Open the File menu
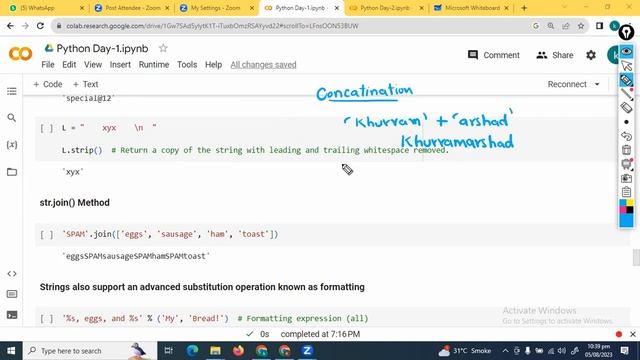Viewport: 640px width, 360px height. click(x=48, y=64)
